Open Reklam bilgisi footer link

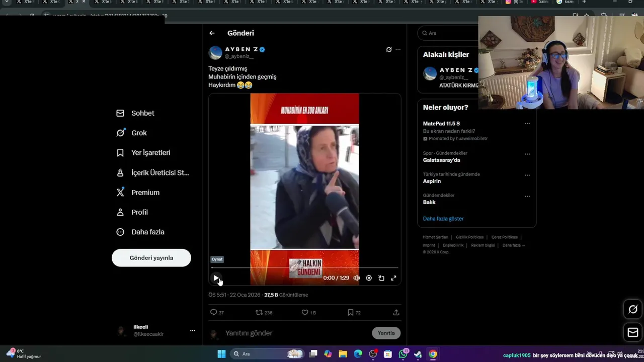(x=483, y=245)
